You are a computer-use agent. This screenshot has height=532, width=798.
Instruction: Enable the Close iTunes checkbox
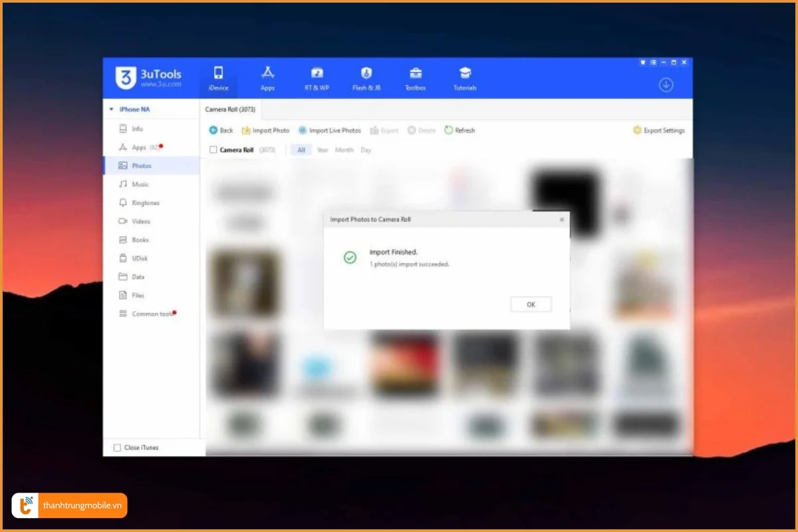tap(118, 448)
